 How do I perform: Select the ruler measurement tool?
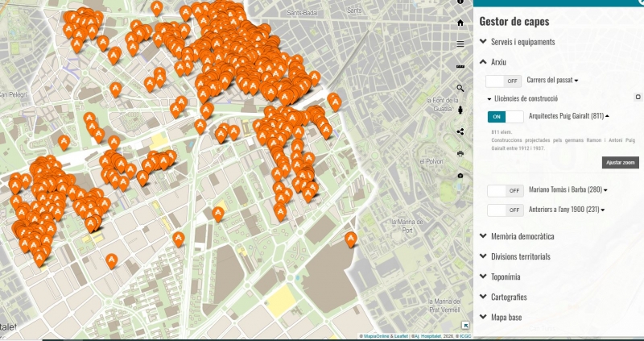460,66
